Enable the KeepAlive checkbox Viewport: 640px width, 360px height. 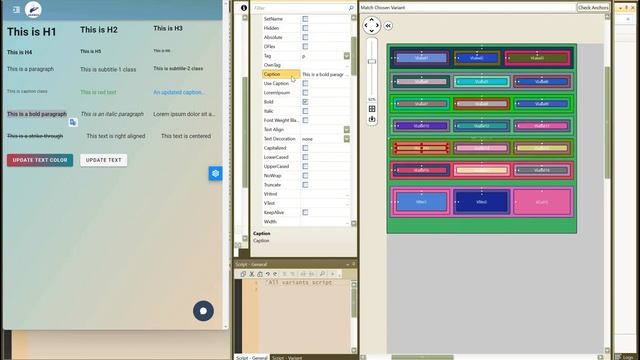coord(305,212)
